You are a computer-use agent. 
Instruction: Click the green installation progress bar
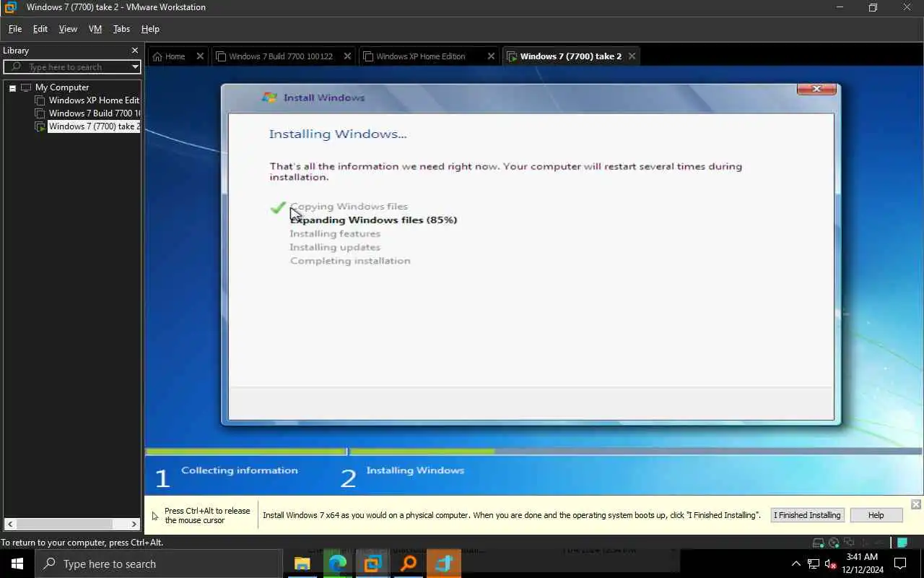click(422, 452)
